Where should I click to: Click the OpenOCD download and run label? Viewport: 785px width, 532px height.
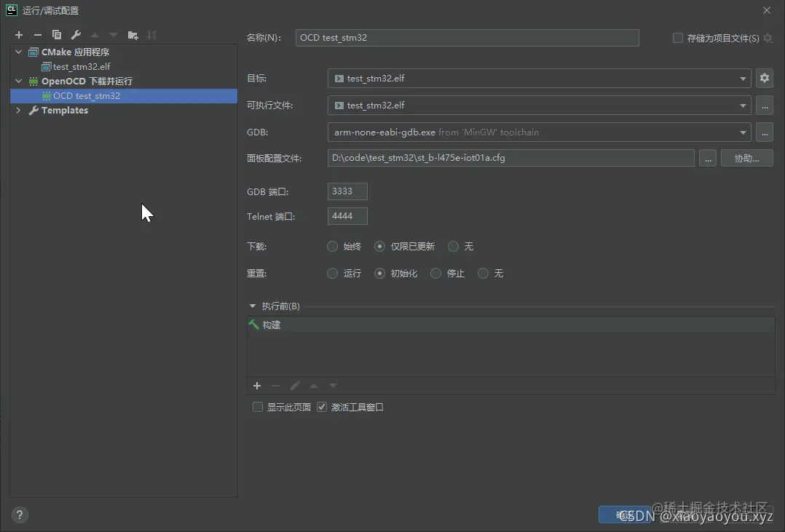(x=87, y=81)
